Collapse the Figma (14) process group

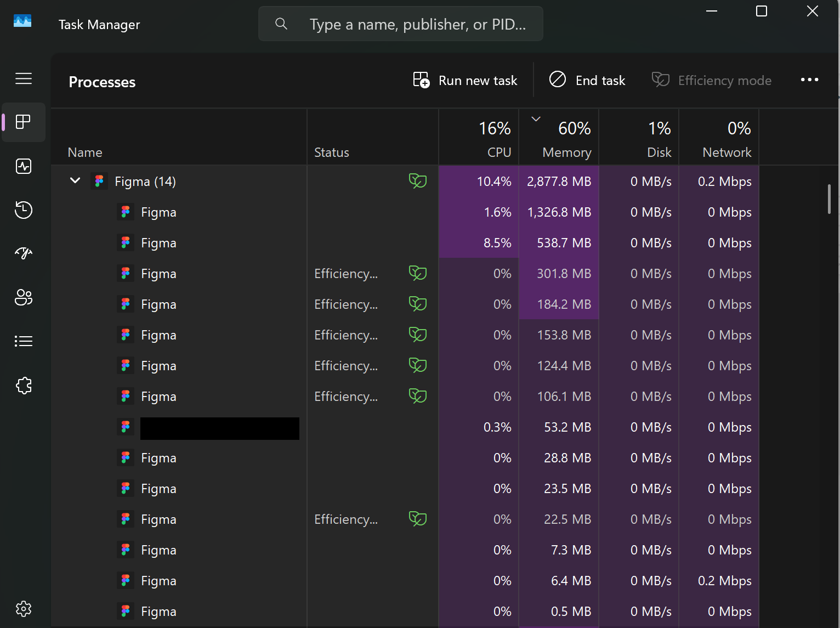click(75, 180)
